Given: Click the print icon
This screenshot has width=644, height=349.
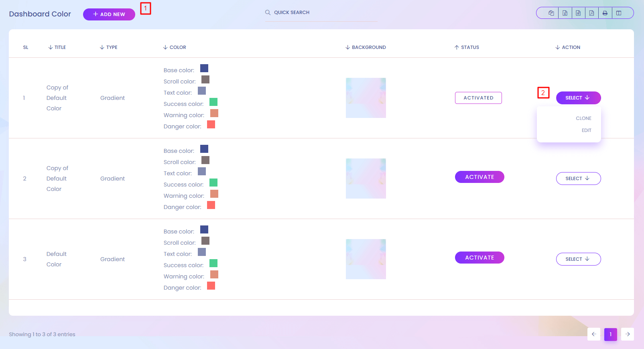Looking at the screenshot, I should click(x=605, y=13).
